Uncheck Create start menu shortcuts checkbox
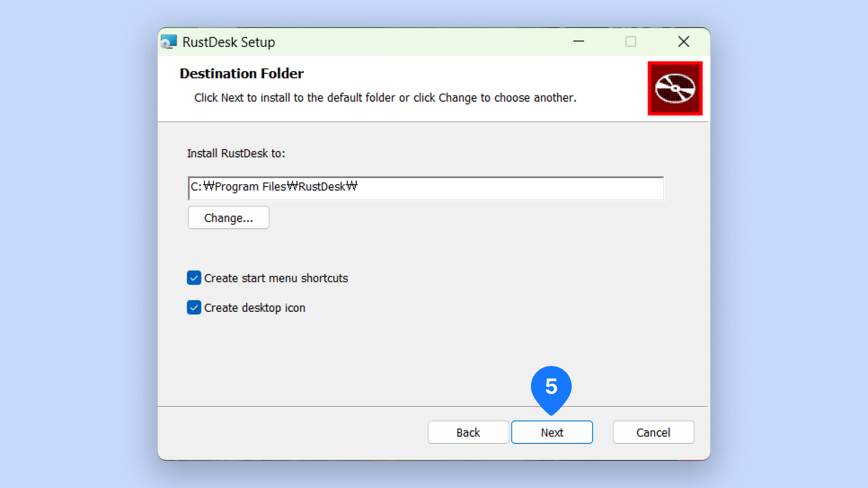 [x=194, y=278]
